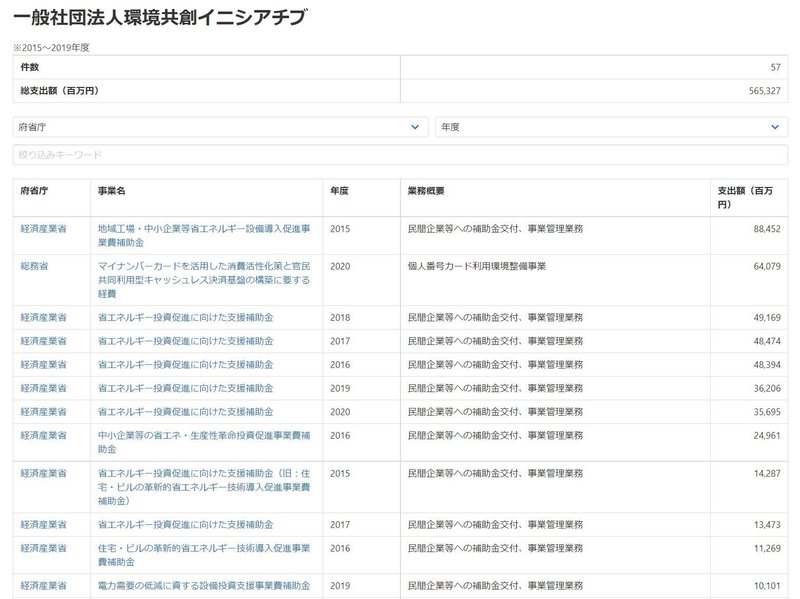This screenshot has height=599, width=800.
Task: Open 省エネルギー投資促進に向けた支援補助金 link with 48,394
Action: click(x=186, y=364)
